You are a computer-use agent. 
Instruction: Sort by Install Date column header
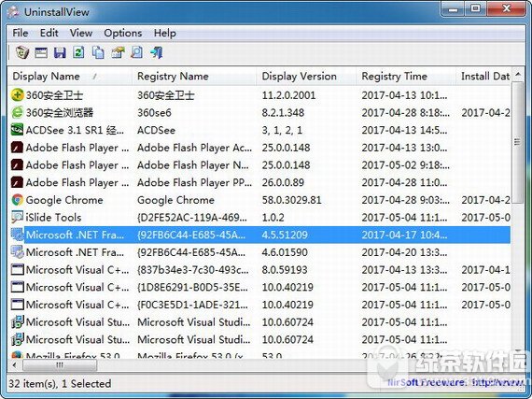tap(483, 76)
